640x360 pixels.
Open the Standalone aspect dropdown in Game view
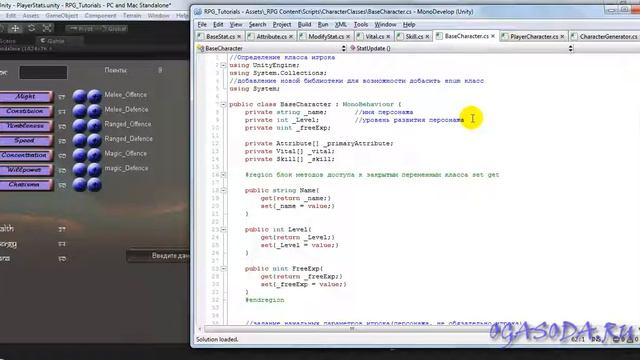26,49
